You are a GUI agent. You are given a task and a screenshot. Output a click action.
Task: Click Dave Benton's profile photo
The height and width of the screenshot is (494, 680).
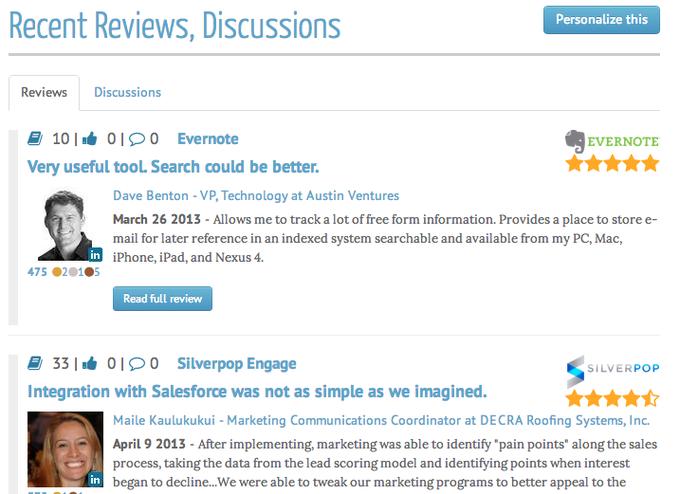click(65, 226)
